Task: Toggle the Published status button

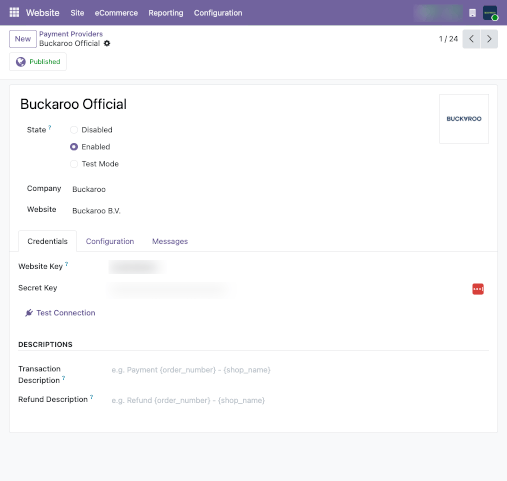Action: click(x=38, y=62)
